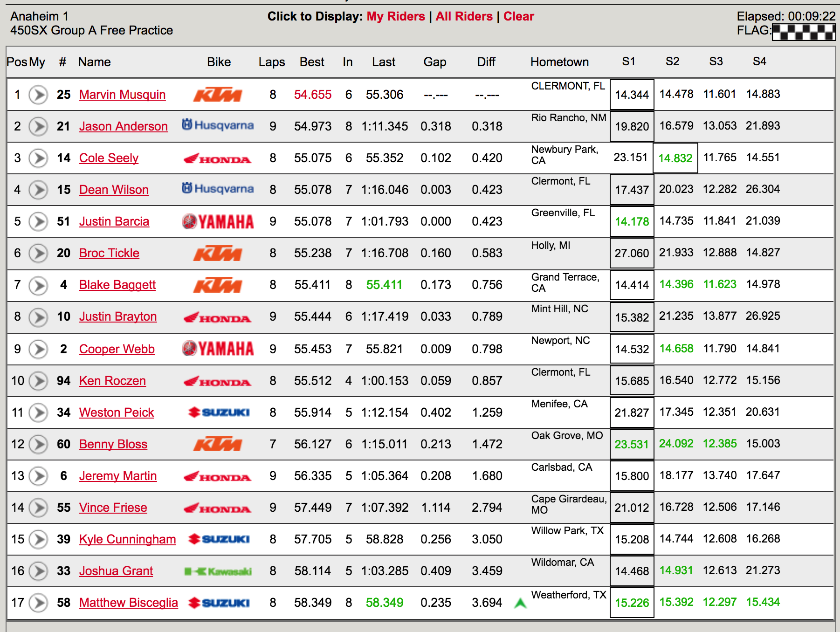
Task: Toggle My Rider arrow for Joshua Grant
Action: click(38, 571)
